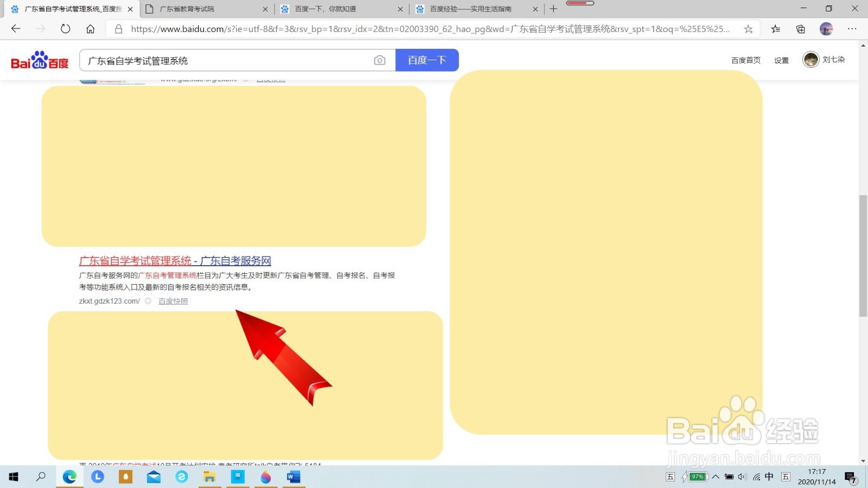This screenshot has height=488, width=868.
Task: Open a new browser tab
Action: click(x=553, y=9)
